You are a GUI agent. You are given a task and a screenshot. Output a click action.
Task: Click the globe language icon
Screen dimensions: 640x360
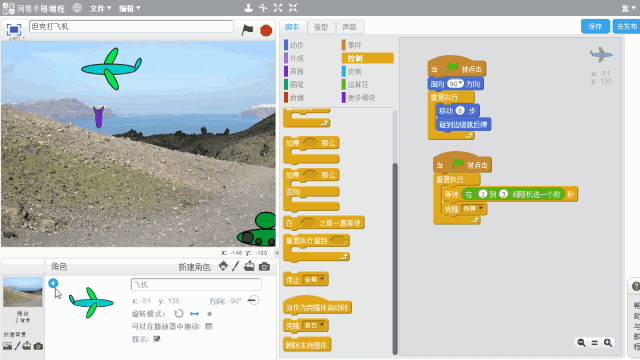click(x=77, y=8)
